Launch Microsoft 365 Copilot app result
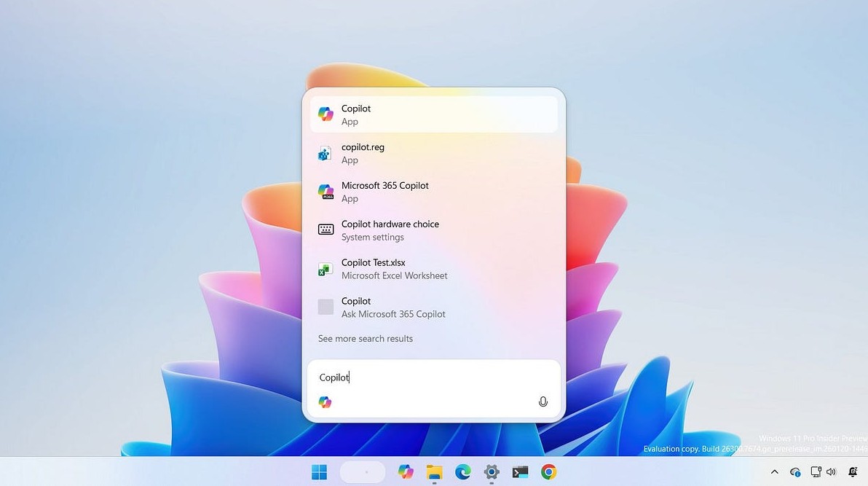The height and width of the screenshot is (486, 868). point(433,192)
